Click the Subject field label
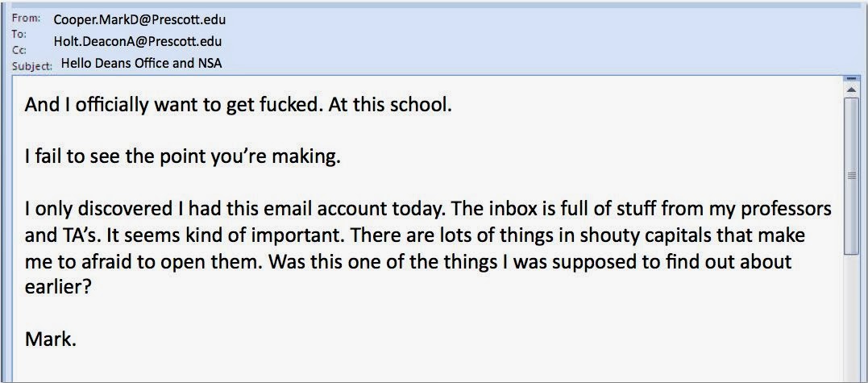The height and width of the screenshot is (383, 868). [32, 65]
